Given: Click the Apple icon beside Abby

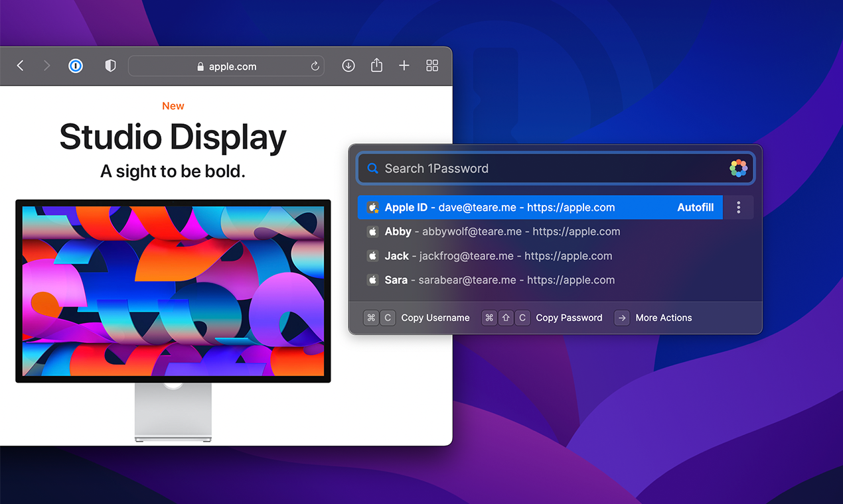Looking at the screenshot, I should click(372, 231).
